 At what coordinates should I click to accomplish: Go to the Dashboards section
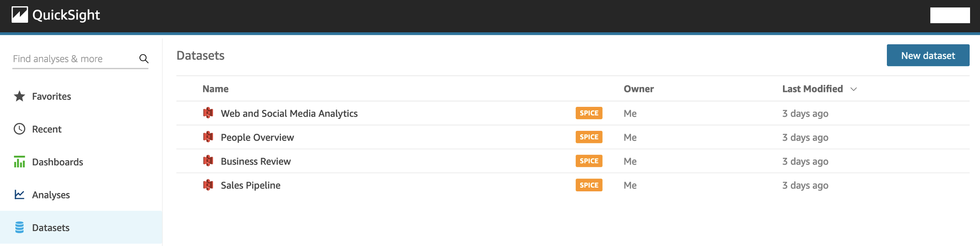(58, 162)
